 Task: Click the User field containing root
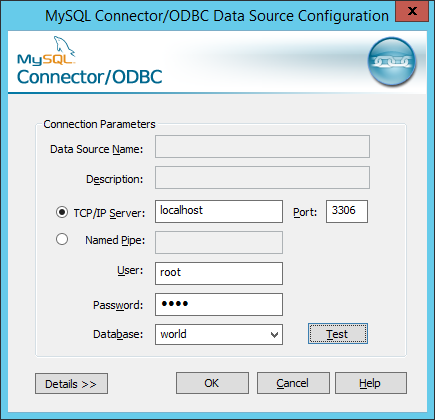pos(219,273)
